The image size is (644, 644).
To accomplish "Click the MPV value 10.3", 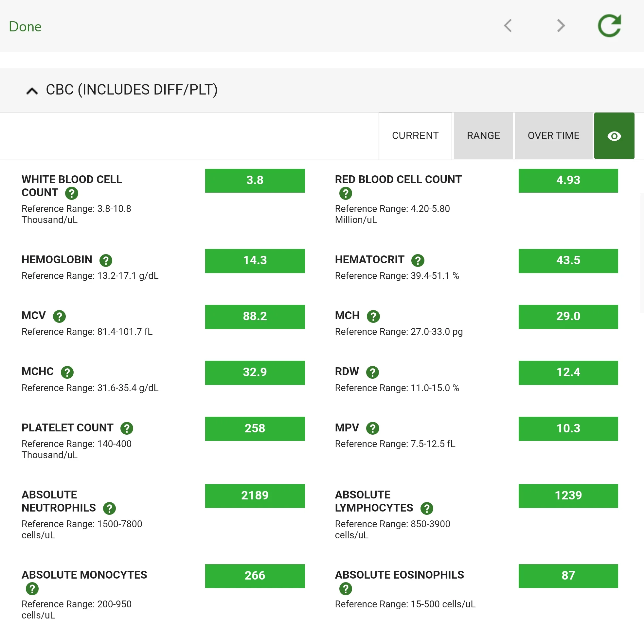I will [568, 429].
